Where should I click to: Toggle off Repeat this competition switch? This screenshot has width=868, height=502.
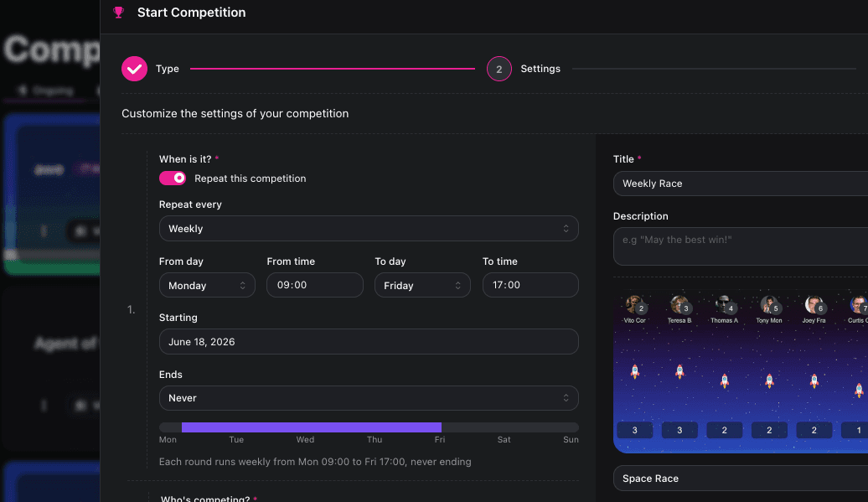coord(173,179)
